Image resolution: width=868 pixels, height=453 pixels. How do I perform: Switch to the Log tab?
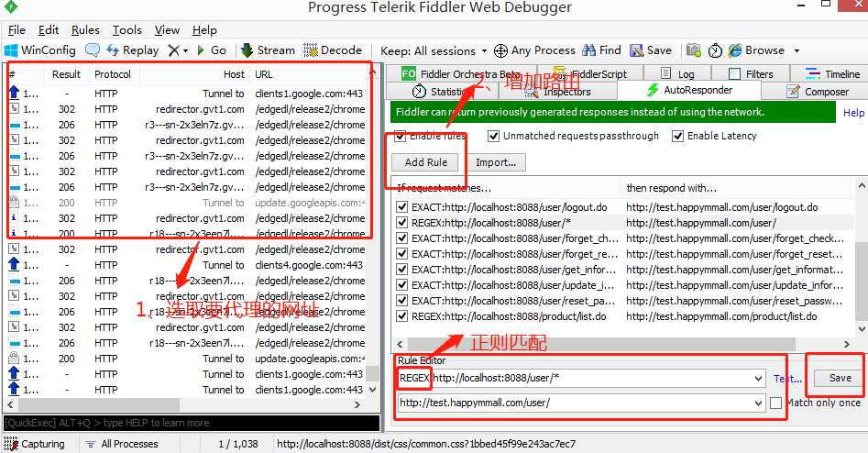point(677,73)
